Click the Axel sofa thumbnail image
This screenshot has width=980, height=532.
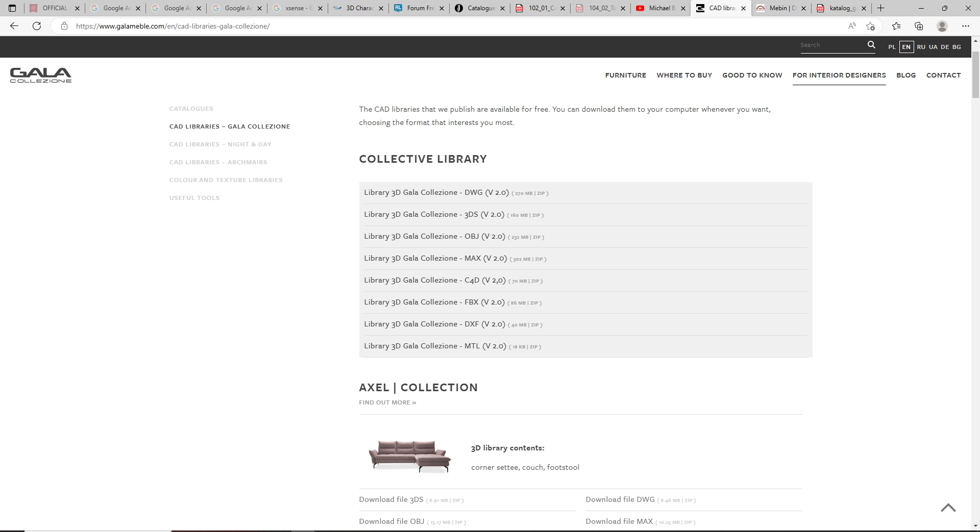[410, 457]
